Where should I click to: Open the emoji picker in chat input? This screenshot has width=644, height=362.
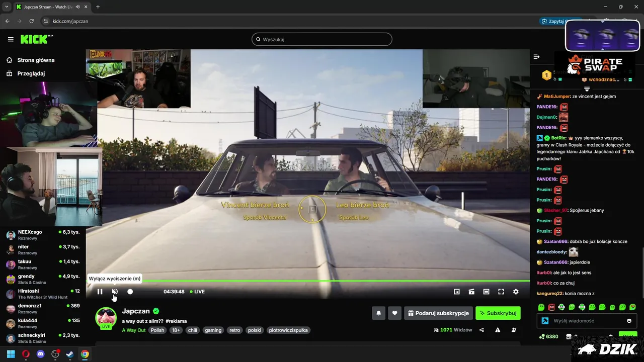click(x=629, y=321)
